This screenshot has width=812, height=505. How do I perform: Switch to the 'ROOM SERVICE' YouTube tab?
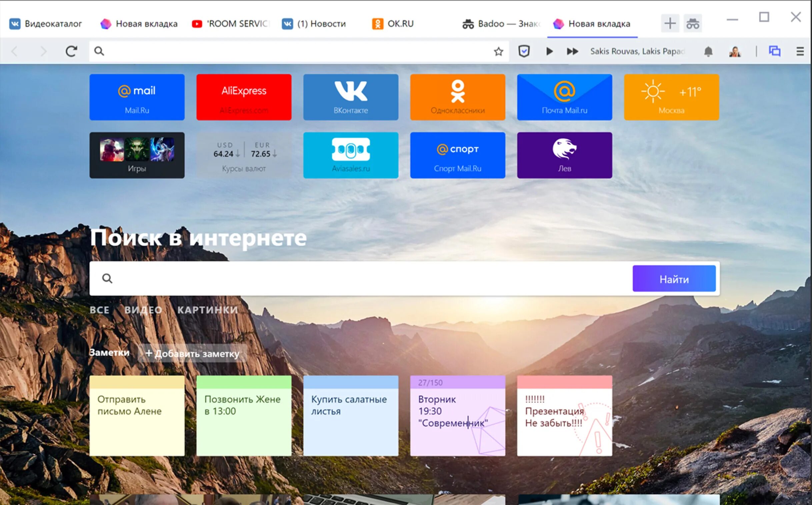pos(231,24)
